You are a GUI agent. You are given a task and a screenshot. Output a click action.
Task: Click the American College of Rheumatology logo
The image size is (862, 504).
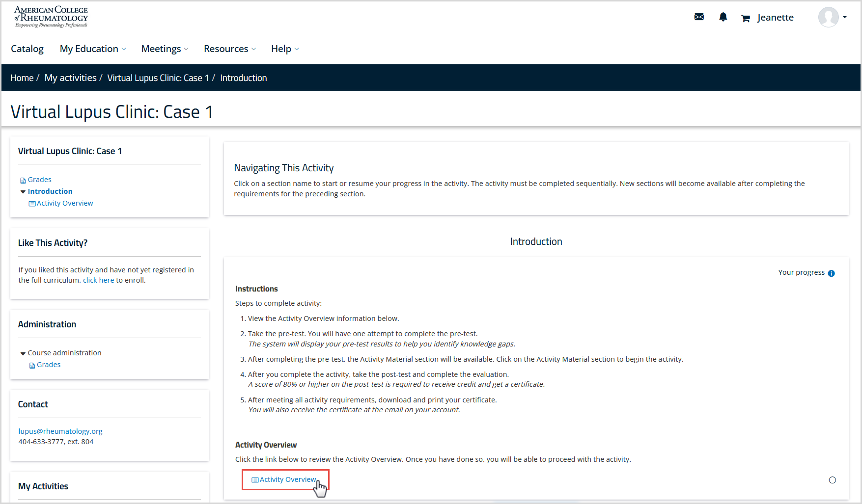(51, 17)
